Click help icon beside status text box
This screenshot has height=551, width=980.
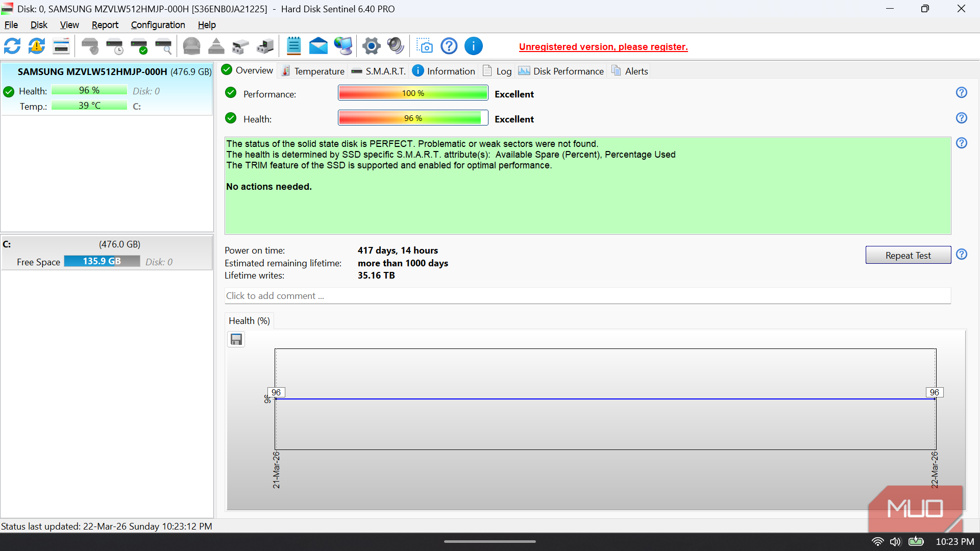pos(962,143)
